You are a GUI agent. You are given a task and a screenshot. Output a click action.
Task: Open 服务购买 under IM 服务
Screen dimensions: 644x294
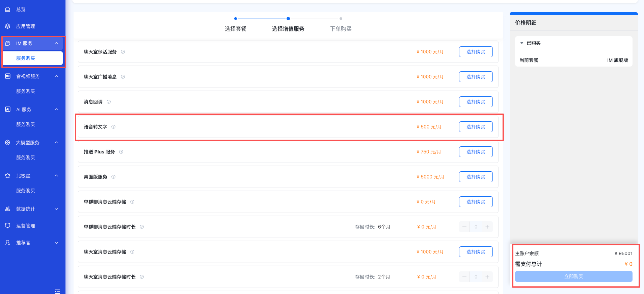coord(32,58)
